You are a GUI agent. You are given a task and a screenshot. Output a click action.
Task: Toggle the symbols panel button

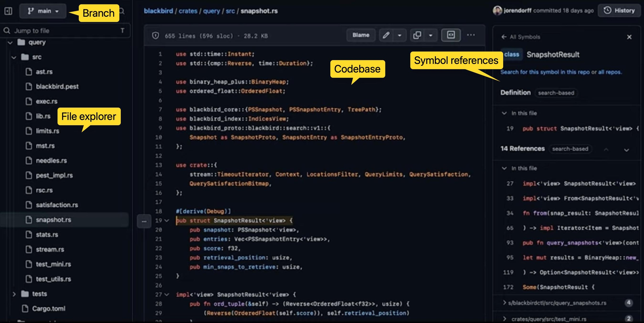[x=451, y=35]
